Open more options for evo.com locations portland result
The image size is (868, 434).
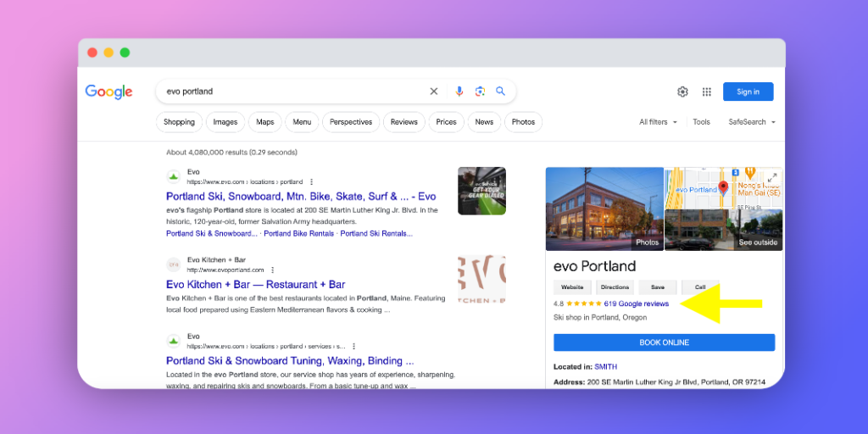[x=312, y=181]
